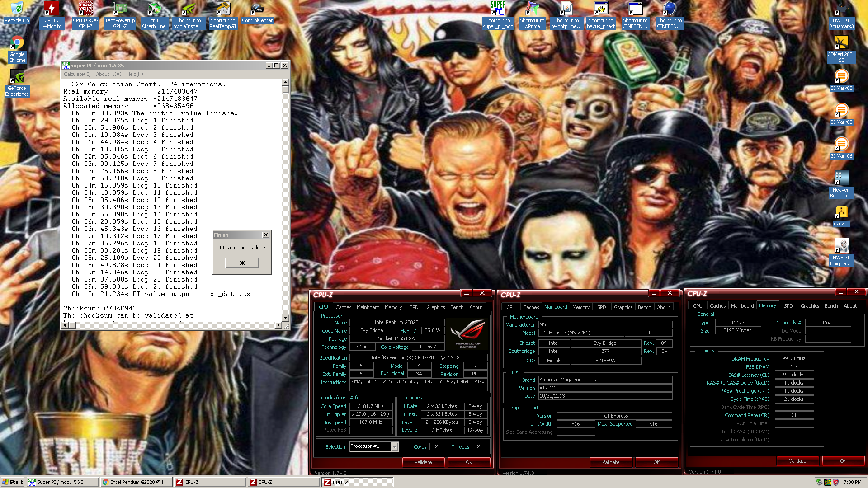
Task: Open hexus_pifast shortcut icon
Action: click(601, 15)
